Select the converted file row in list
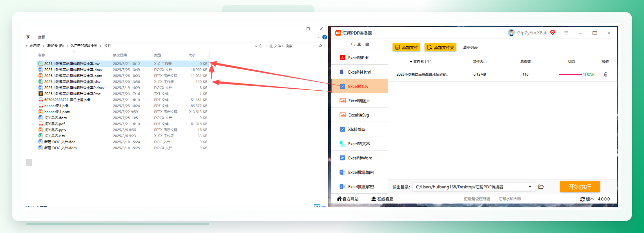The height and width of the screenshot is (233, 644). point(503,74)
